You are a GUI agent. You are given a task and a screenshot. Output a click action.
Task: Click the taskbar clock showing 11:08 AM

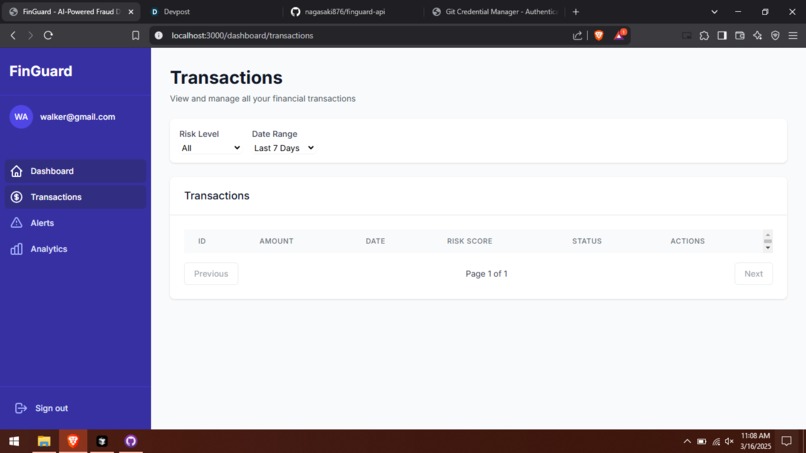(756, 441)
